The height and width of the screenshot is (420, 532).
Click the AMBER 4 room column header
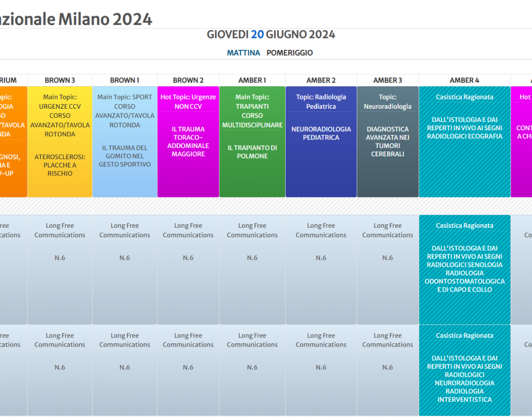[464, 80]
